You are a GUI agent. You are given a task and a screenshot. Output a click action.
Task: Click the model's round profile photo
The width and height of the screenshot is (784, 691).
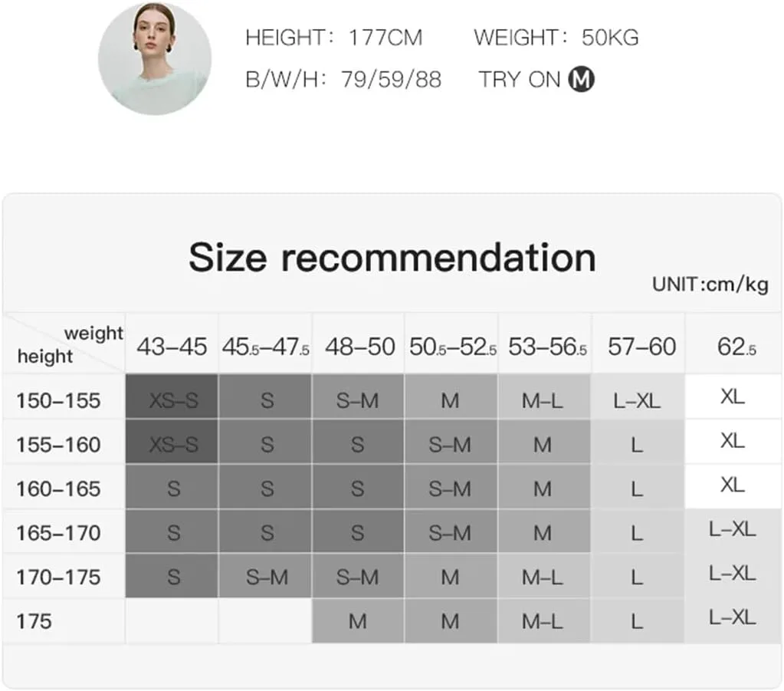click(x=155, y=58)
